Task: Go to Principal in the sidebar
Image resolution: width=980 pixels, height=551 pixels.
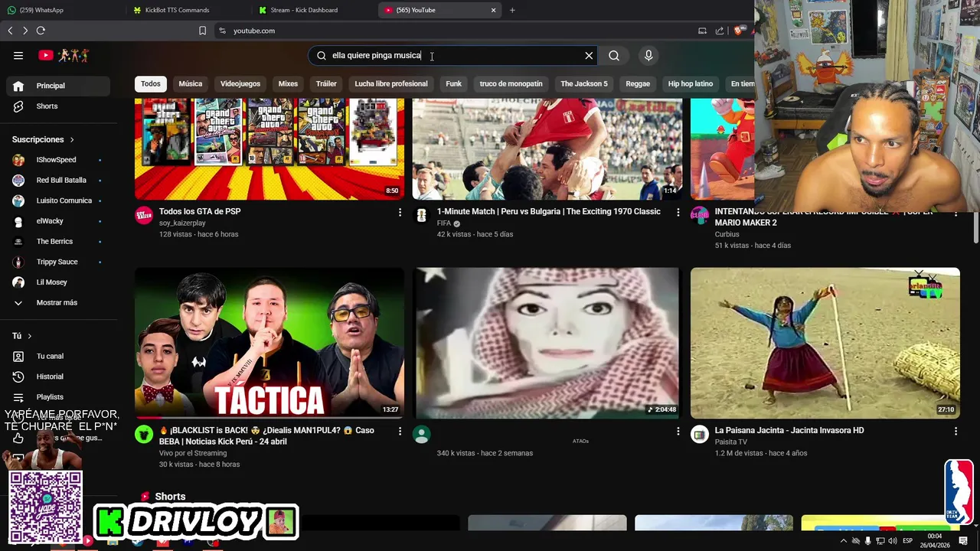Action: click(x=58, y=86)
